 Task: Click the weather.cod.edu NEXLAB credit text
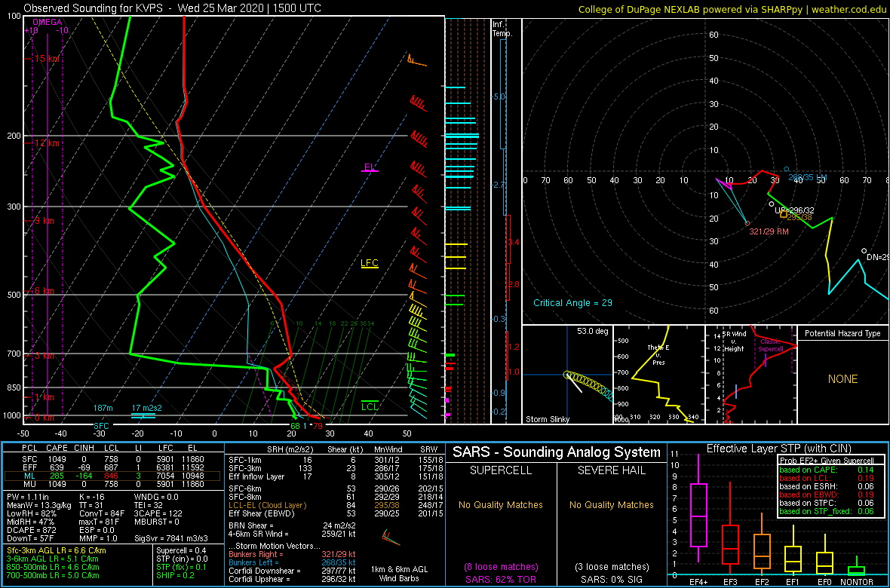[x=734, y=9]
